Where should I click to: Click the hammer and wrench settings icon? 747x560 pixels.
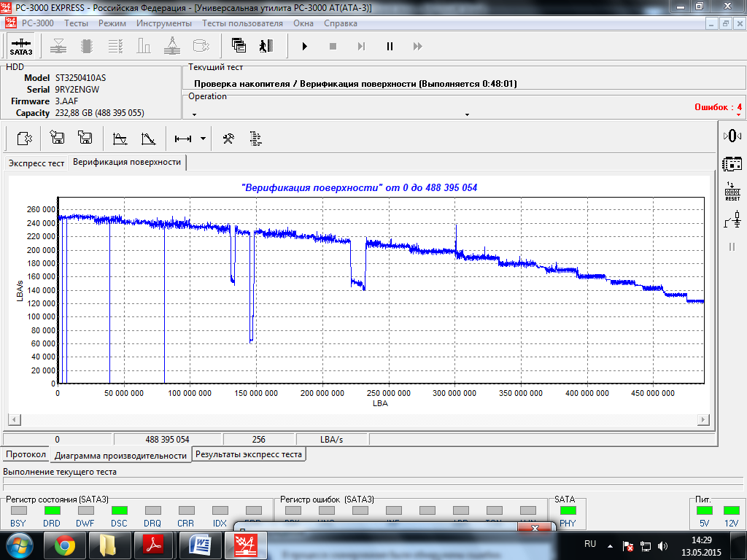(x=228, y=139)
